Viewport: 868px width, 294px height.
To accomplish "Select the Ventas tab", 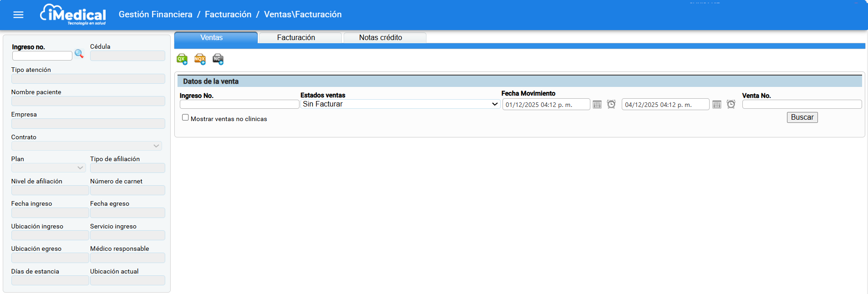I will 212,38.
